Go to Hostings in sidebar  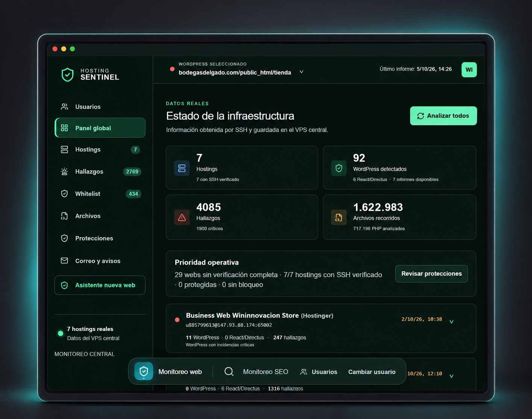[x=100, y=149]
